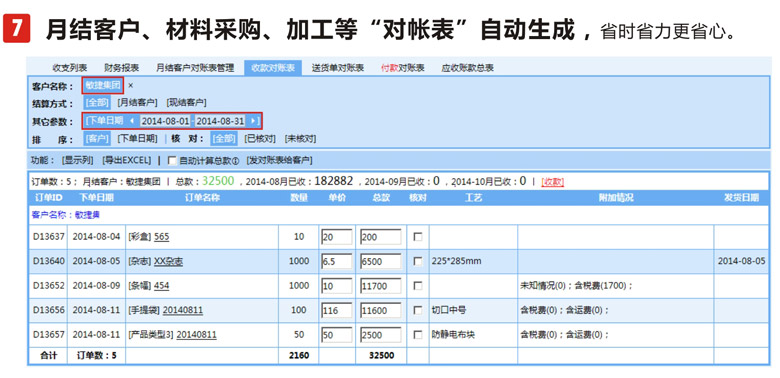This screenshot has height=378, width=780.
Task: Switch to 应收账款总表 tab
Action: pos(467,68)
